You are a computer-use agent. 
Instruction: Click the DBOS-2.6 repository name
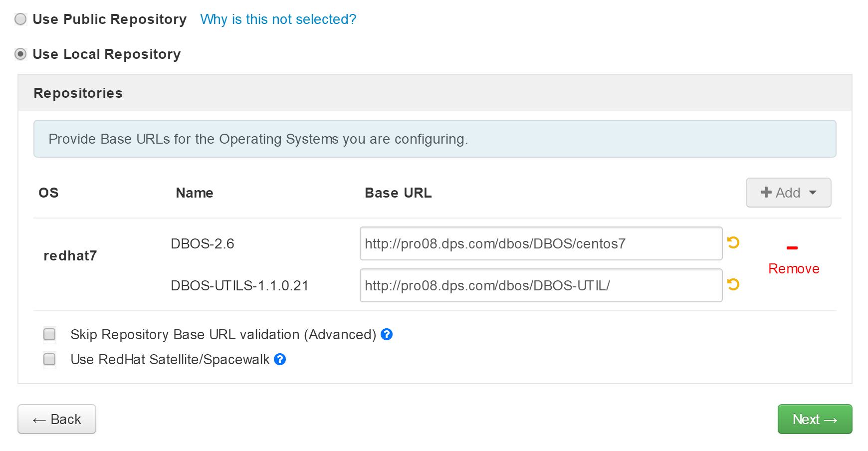203,243
